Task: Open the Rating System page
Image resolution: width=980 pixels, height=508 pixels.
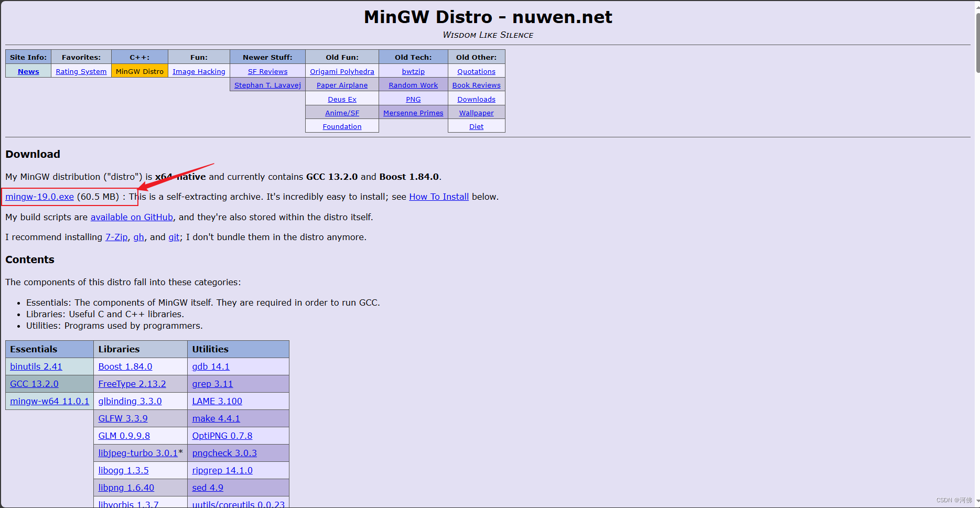Action: tap(81, 71)
